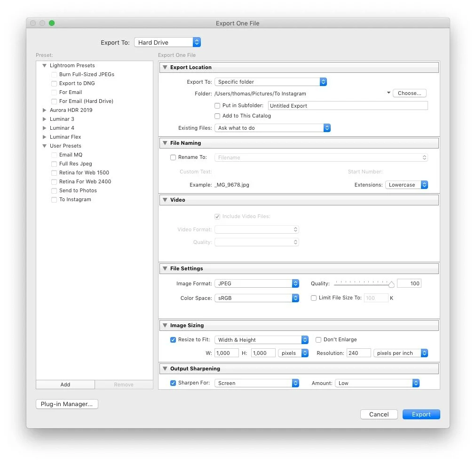Toggle the "Limit File Size To" checkbox
This screenshot has width=476, height=463.
click(x=313, y=298)
